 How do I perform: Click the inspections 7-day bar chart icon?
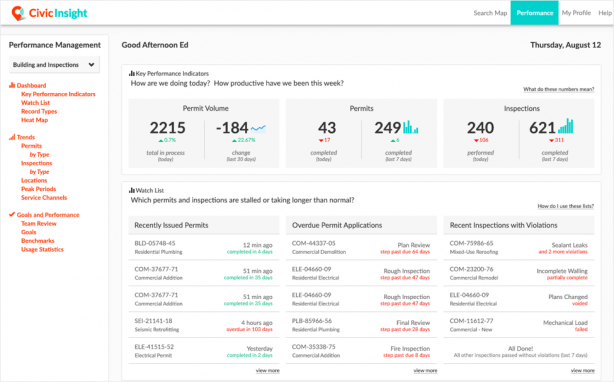tap(565, 126)
